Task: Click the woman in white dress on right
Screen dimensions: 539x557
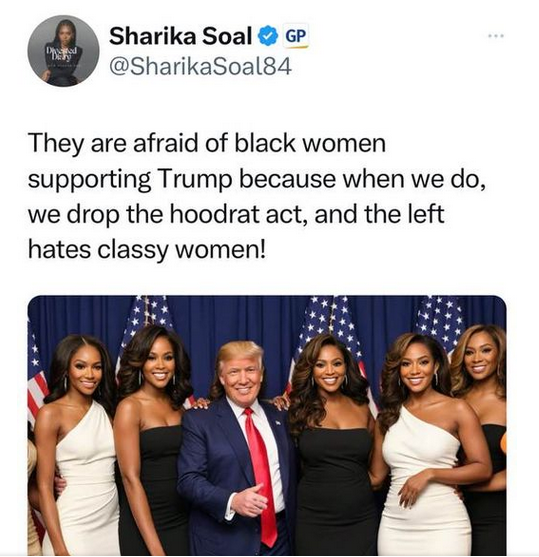Action: [426, 444]
